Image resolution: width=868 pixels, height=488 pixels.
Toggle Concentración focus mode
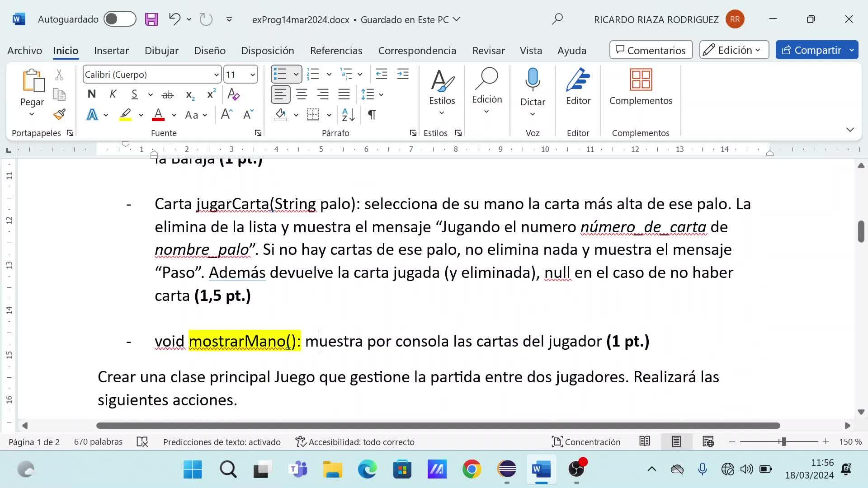point(586,442)
